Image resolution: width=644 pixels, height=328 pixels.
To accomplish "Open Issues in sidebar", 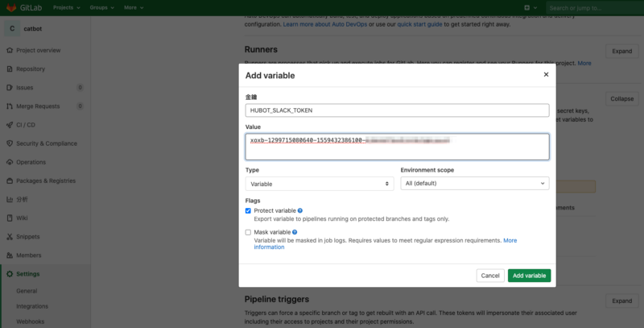I will tap(25, 88).
